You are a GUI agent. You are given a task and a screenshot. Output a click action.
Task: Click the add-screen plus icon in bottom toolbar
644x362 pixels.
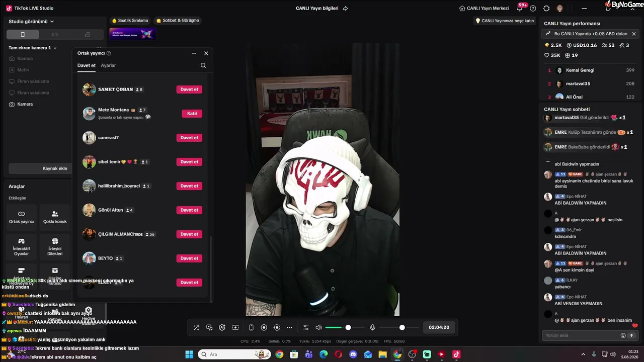click(x=235, y=328)
